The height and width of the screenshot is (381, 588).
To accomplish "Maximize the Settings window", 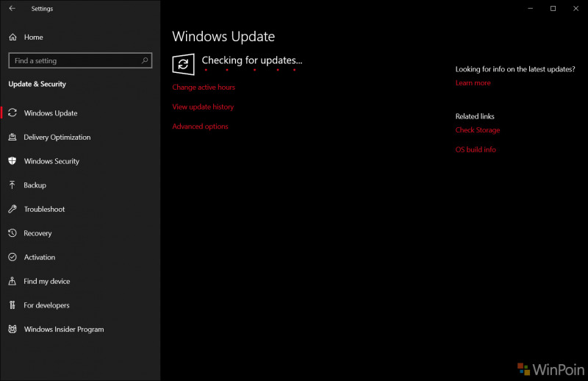I will point(553,8).
